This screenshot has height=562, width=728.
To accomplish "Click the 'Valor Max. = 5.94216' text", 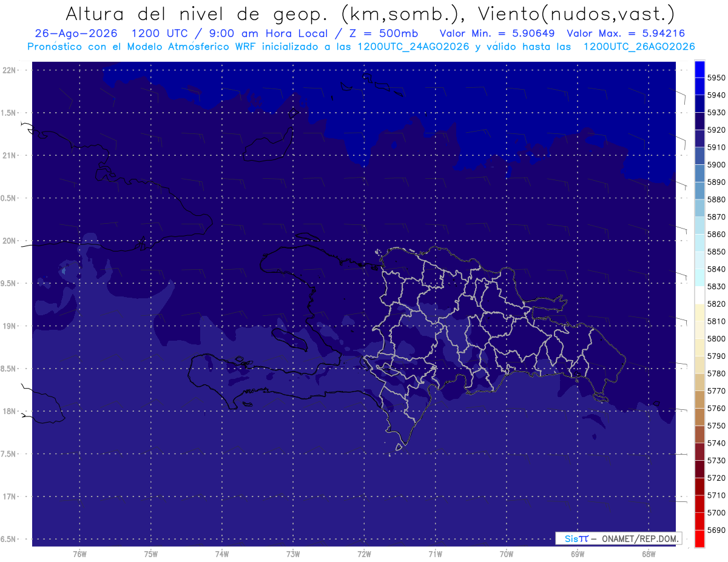I will 626,33.
